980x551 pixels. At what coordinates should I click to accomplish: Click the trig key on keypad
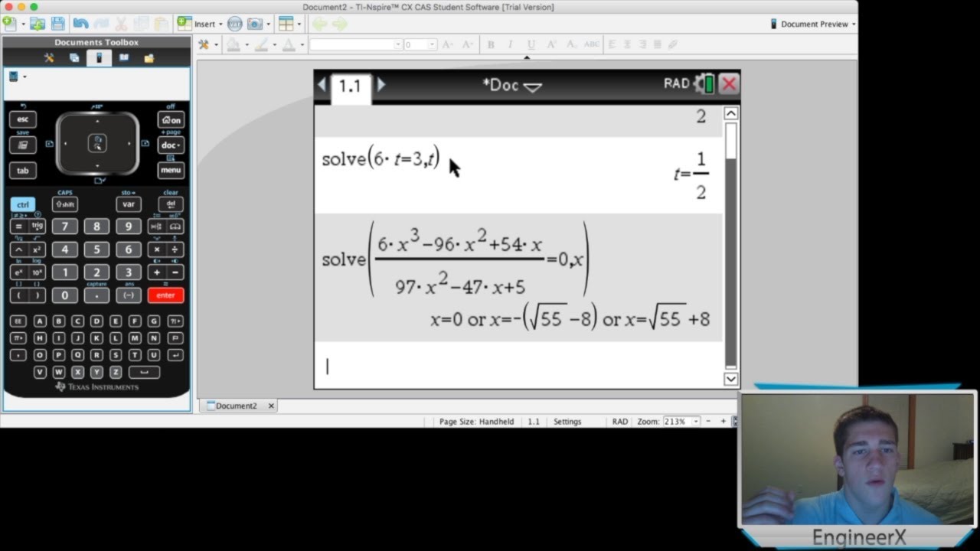pyautogui.click(x=38, y=227)
